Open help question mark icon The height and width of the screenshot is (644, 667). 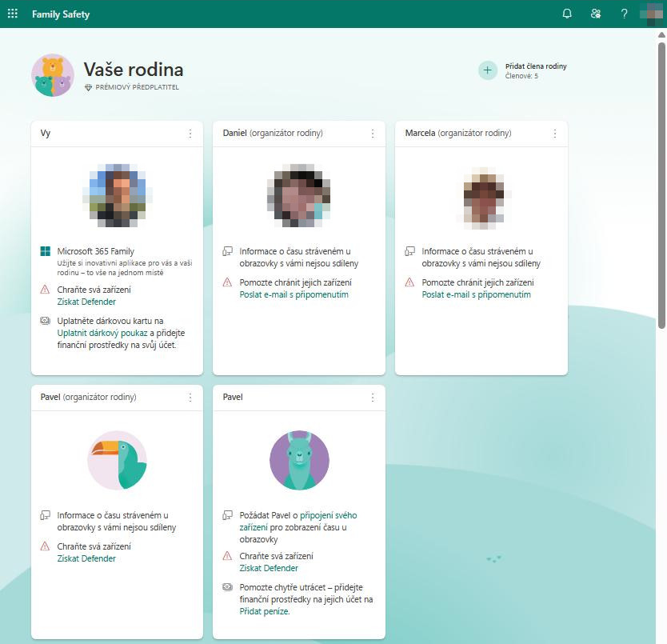pos(624,14)
